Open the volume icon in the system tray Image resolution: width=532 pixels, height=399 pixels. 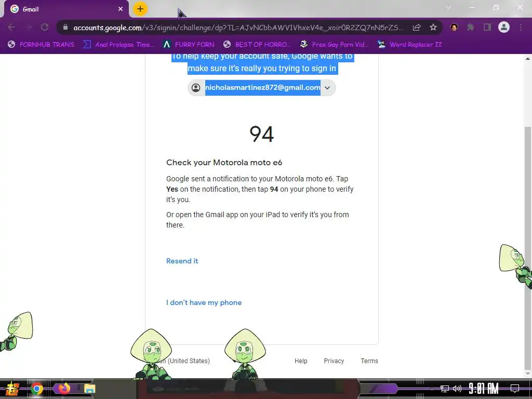click(457, 389)
